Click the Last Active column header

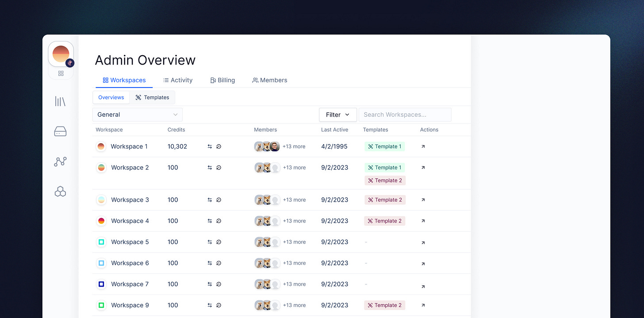[335, 130]
